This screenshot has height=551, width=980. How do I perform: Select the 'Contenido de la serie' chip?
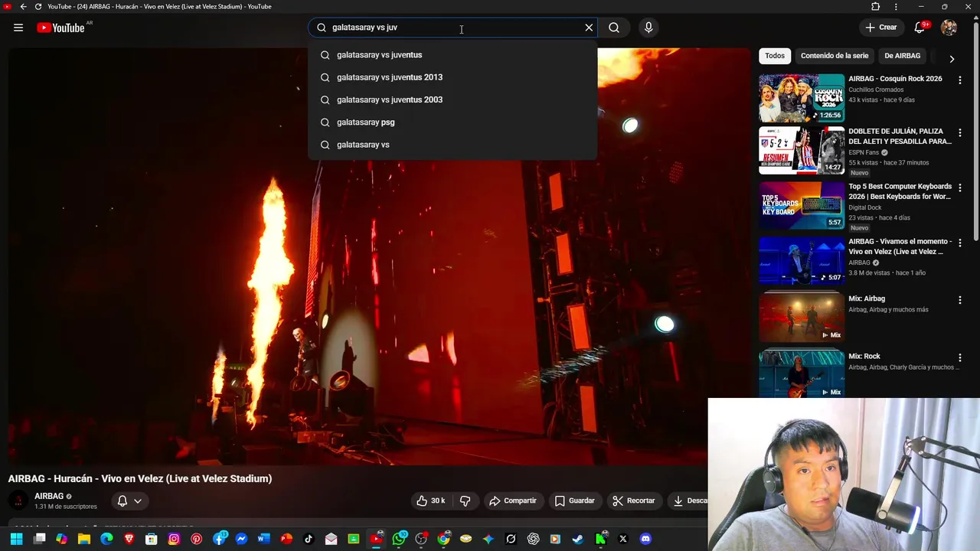(835, 56)
